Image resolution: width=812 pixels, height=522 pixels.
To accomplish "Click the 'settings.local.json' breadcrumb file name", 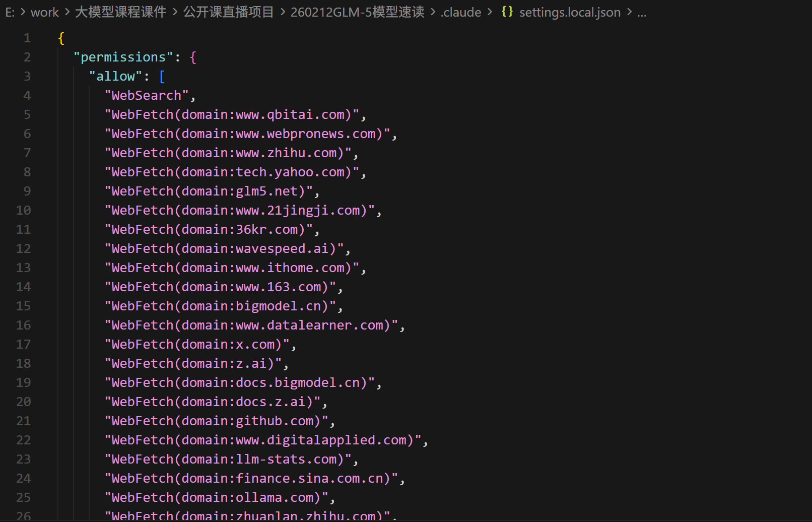I will (x=570, y=12).
